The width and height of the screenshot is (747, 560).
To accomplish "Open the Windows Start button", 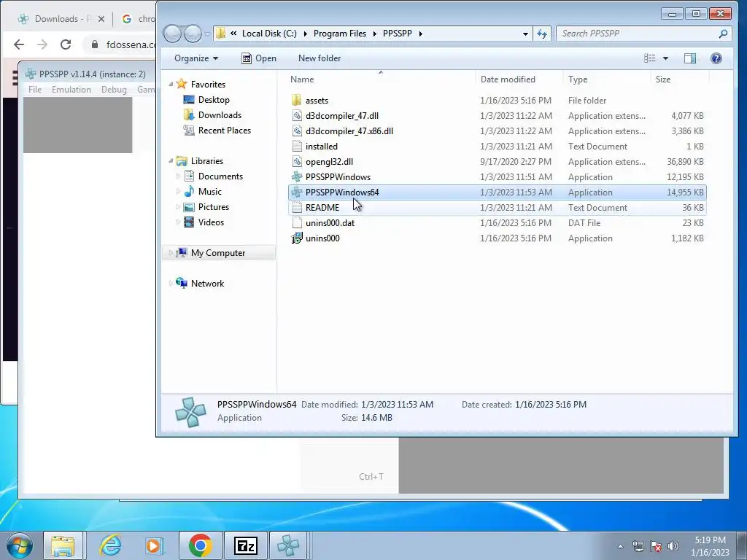I will pos(19,545).
